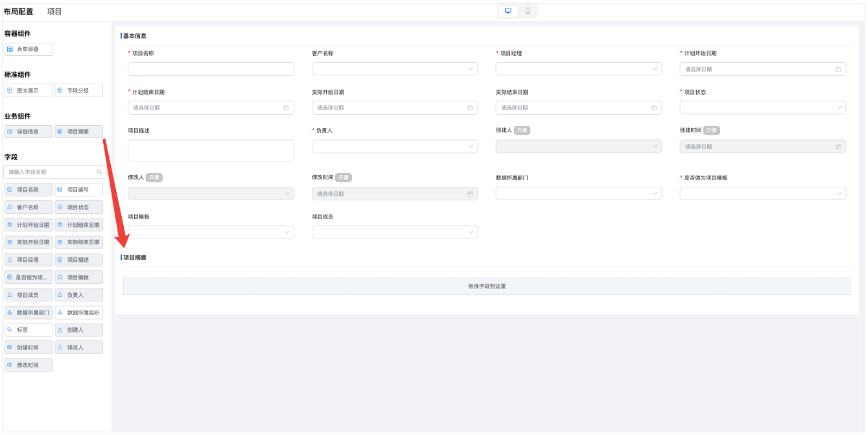
Task: Click calendar icon in 修改时间 field
Action: coord(470,194)
